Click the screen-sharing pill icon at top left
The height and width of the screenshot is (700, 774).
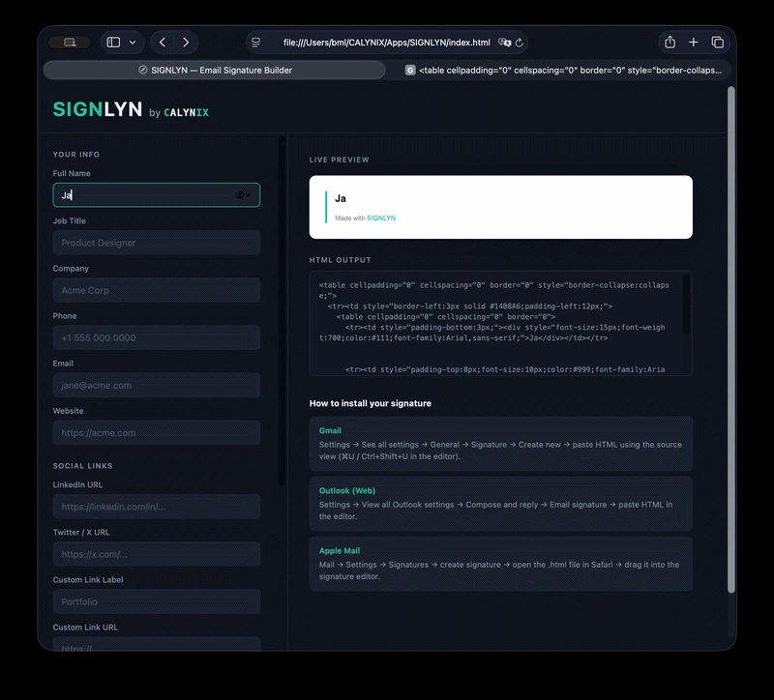(x=70, y=43)
